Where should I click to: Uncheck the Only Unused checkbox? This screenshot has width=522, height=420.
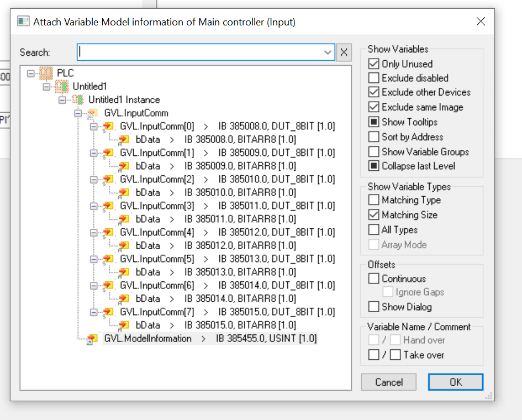(374, 64)
